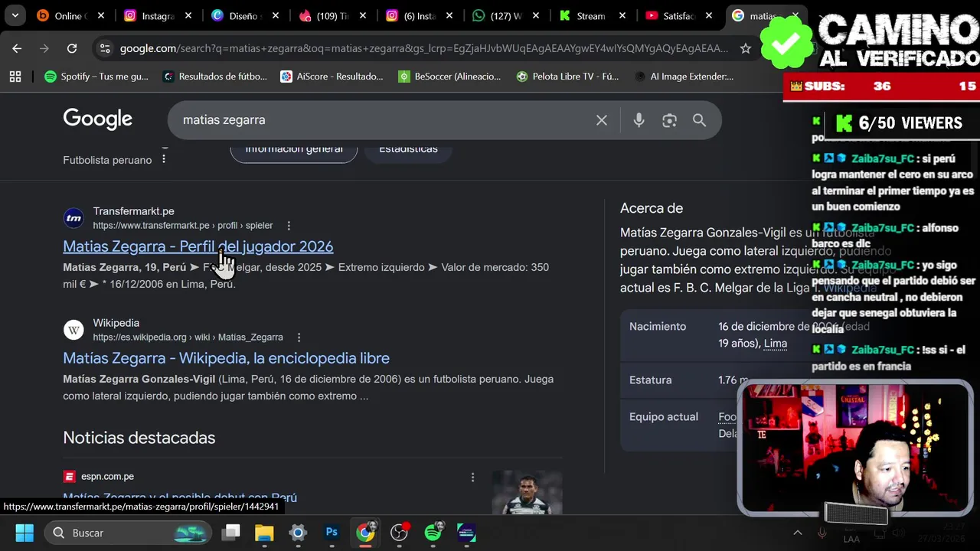The image size is (980, 551).
Task: Expand the tab search dropdown arrow
Action: point(15,15)
